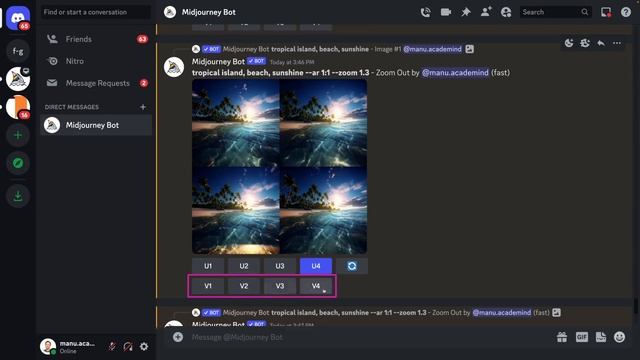Click @manu.academind mention in Image #1 reply
The width and height of the screenshot is (640, 360).
tap(433, 49)
